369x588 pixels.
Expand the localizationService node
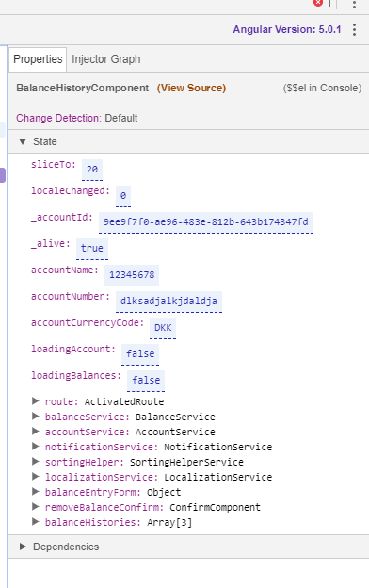36,477
